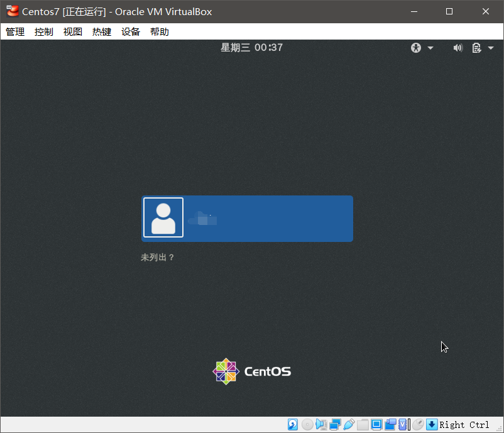The image size is (504, 433).
Task: Click the optical disc status icon
Action: point(307,425)
